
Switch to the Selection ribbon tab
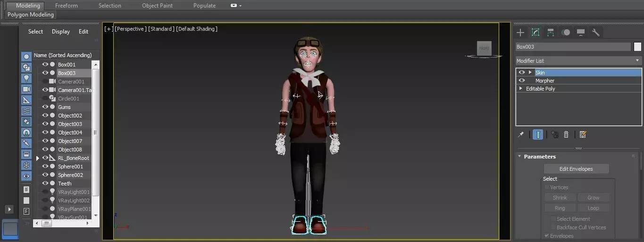[109, 6]
